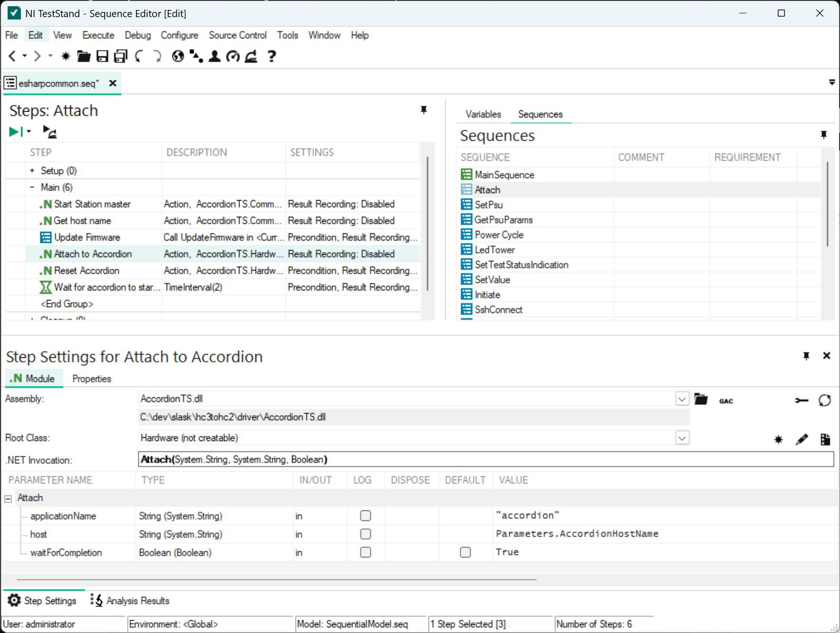Switch to the Variables tab
Image resolution: width=840 pixels, height=633 pixels.
(483, 114)
